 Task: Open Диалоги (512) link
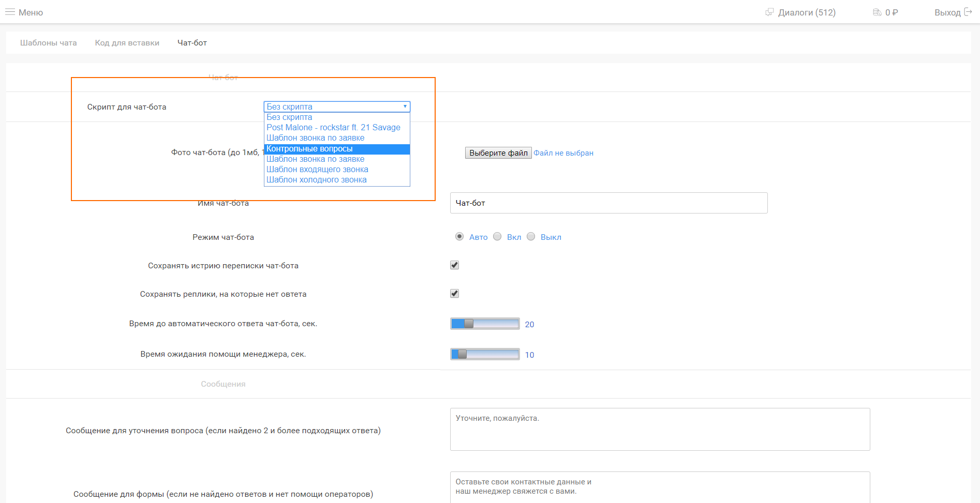[807, 12]
